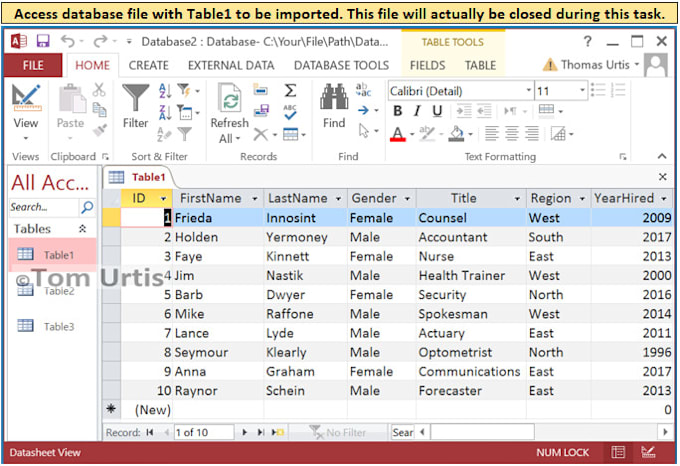Click the Find binoculars icon
Viewport: 680px width, 466px height.
point(334,98)
